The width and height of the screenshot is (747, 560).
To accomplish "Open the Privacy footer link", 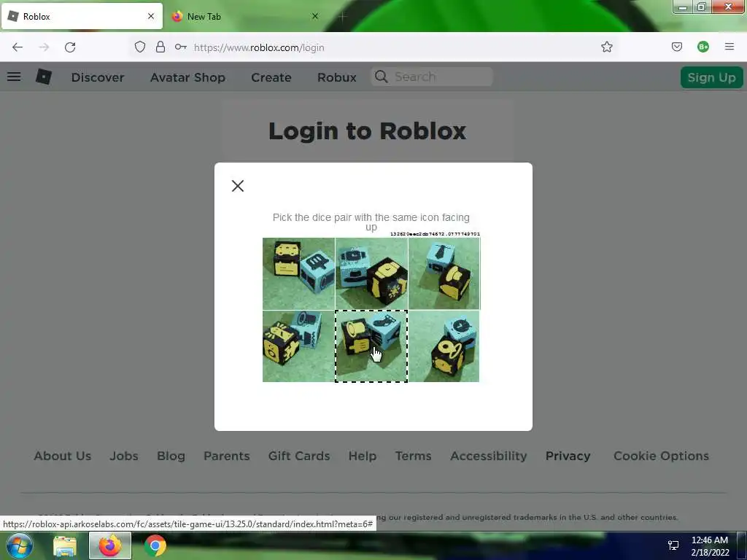I will point(568,456).
